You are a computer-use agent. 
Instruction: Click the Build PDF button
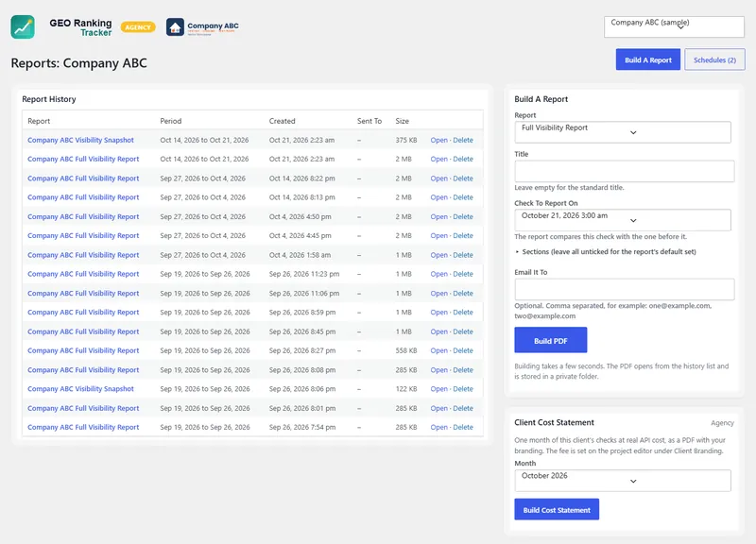point(551,341)
